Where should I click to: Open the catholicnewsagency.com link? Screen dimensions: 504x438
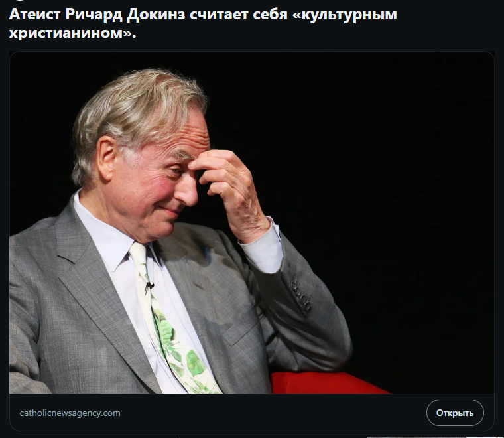tap(70, 413)
